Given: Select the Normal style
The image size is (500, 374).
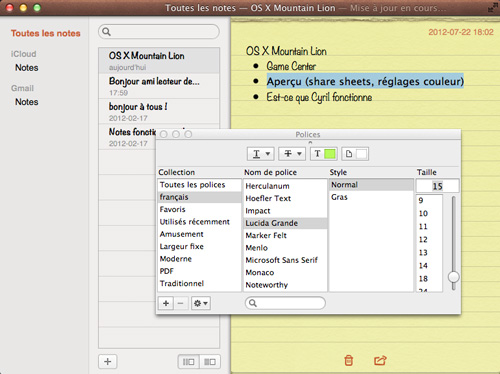Looking at the screenshot, I should click(371, 185).
